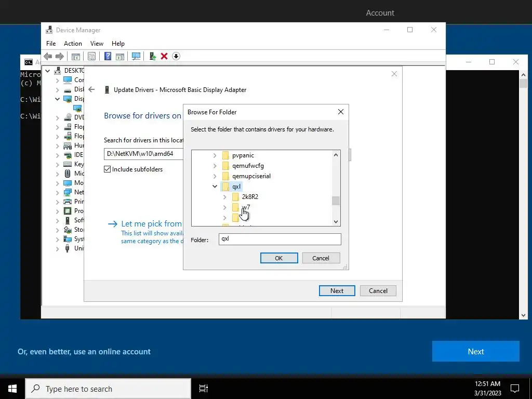This screenshot has height=399, width=532.
Task: Collapse the DESKTOP root node
Action: click(47, 71)
